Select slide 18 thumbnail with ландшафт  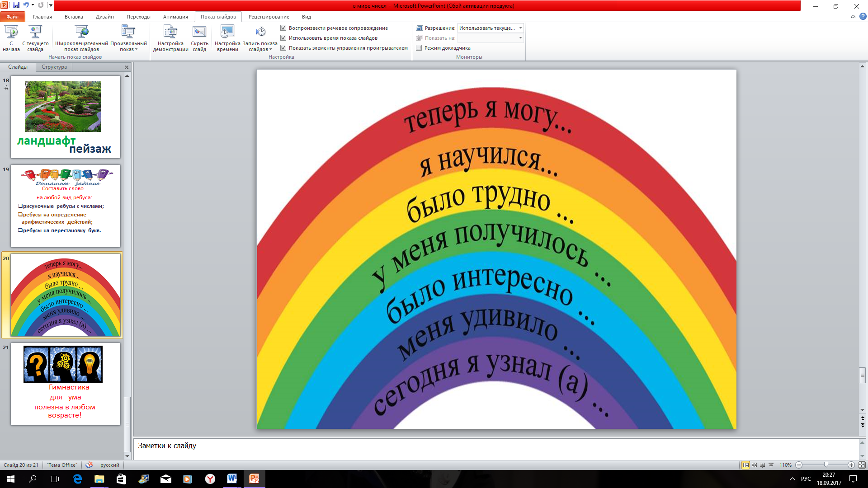click(66, 117)
